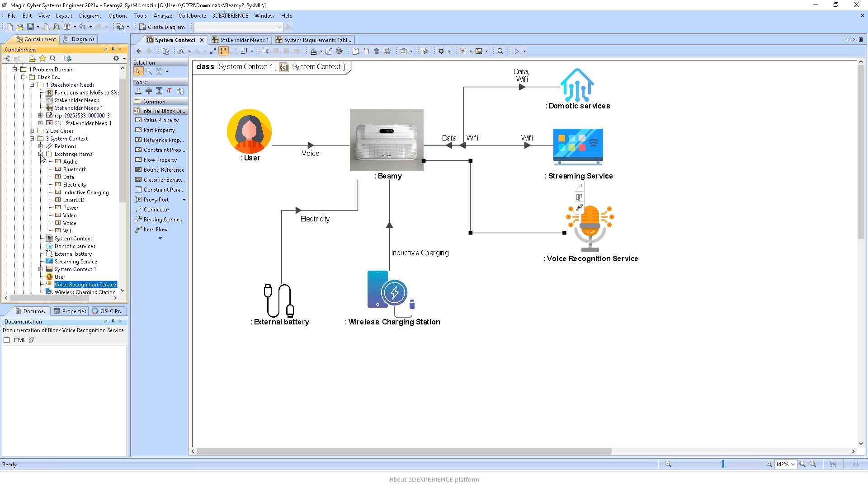Viewport: 868px width, 488px height.
Task: Click the zoom in icon in status bar
Action: pos(769,465)
